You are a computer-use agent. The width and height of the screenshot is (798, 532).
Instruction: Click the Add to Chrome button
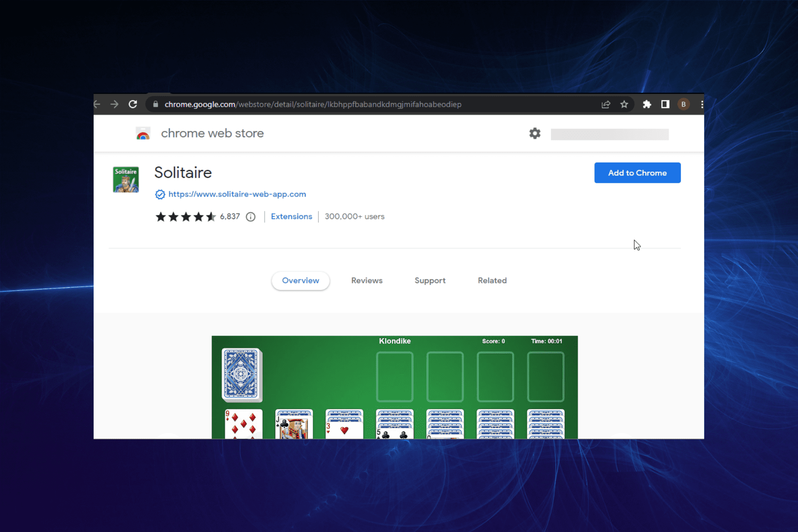pos(637,173)
